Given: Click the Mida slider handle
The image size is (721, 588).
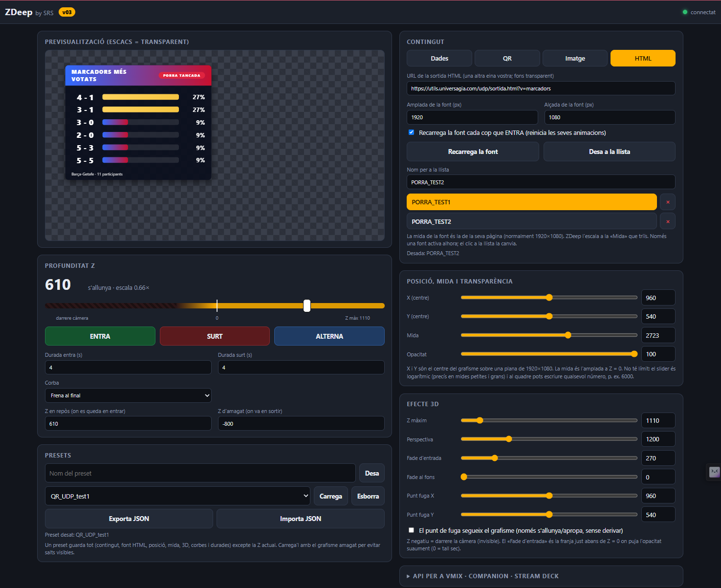Looking at the screenshot, I should click(568, 335).
